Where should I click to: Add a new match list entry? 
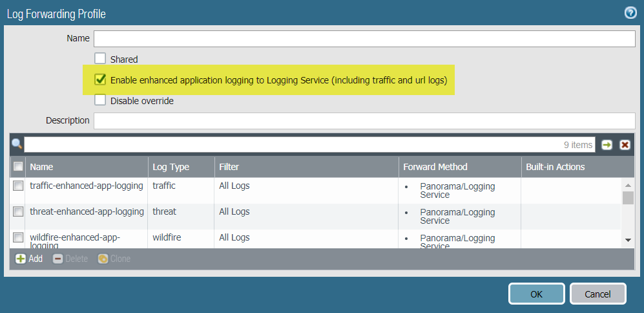pyautogui.click(x=29, y=259)
